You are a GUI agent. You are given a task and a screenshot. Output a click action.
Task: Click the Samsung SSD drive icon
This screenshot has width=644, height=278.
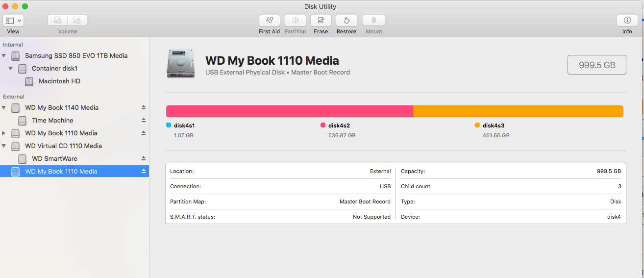pyautogui.click(x=16, y=56)
